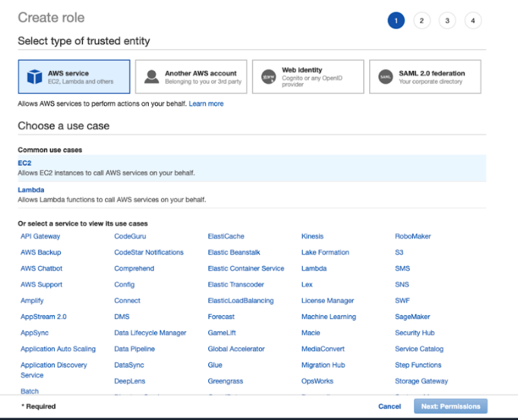Click the SAML 2.0 federation icon

tap(386, 76)
